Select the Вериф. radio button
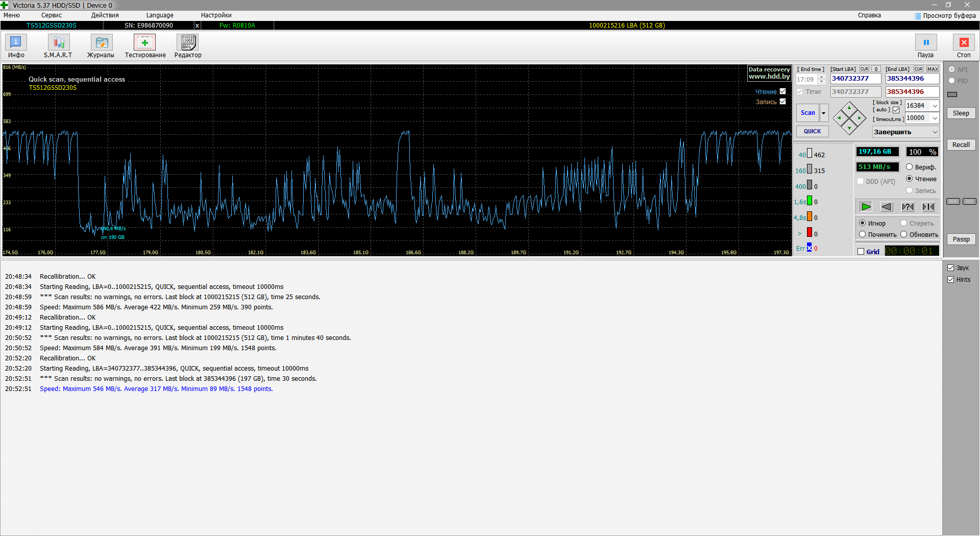The image size is (980, 536). (909, 167)
